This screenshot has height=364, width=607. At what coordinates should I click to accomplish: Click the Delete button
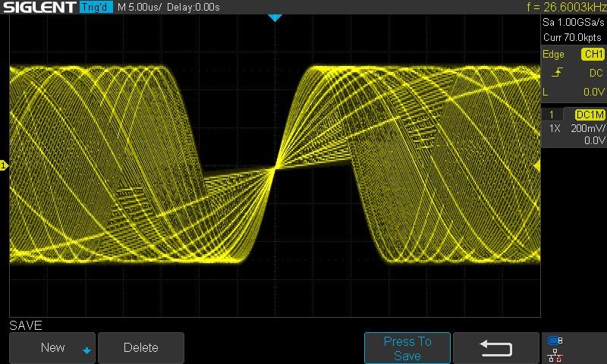pos(141,347)
